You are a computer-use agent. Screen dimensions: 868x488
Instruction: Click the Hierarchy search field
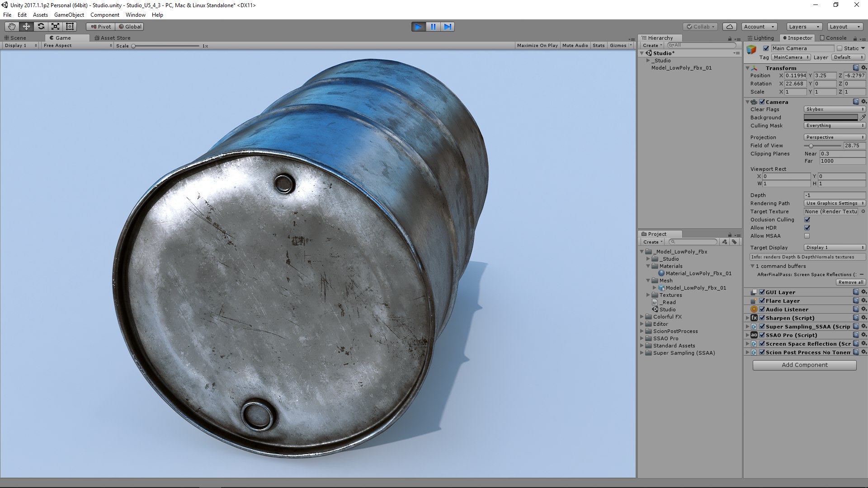[x=702, y=45]
